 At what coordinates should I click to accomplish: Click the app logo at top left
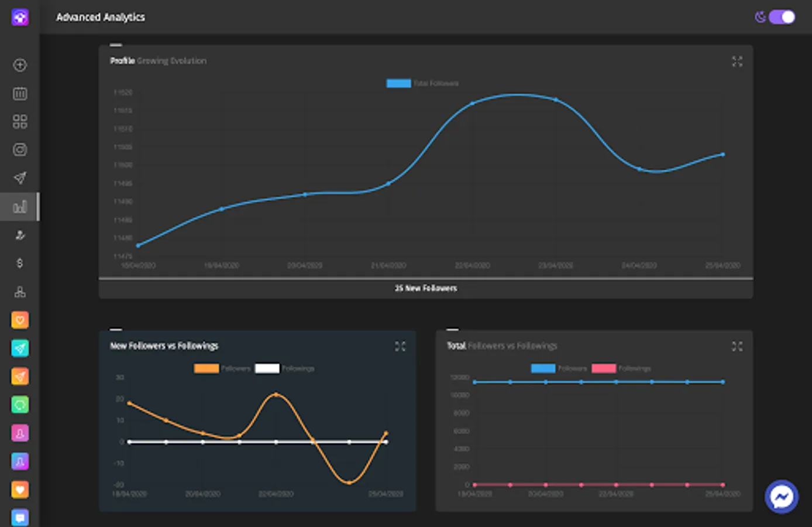tap(20, 17)
